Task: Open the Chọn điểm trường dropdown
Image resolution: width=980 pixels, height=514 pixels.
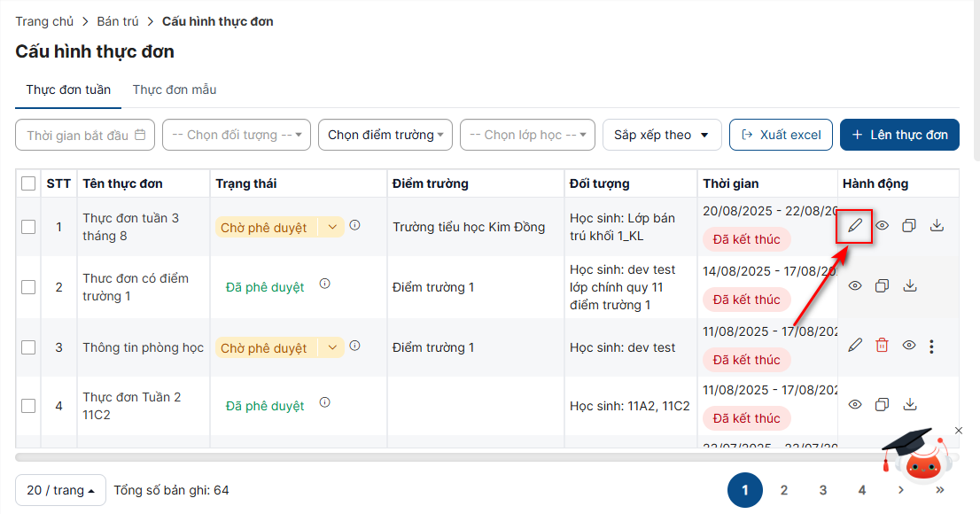Action: [x=385, y=135]
